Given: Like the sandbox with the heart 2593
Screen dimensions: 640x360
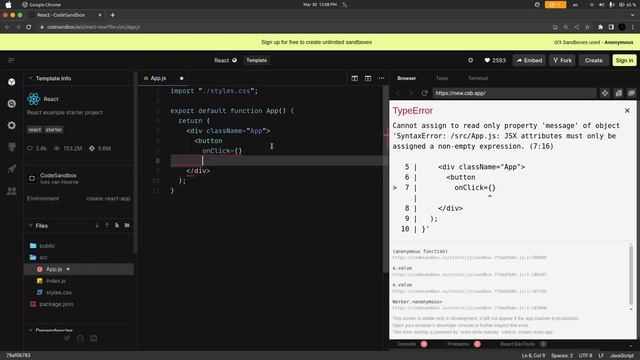Looking at the screenshot, I should [495, 60].
